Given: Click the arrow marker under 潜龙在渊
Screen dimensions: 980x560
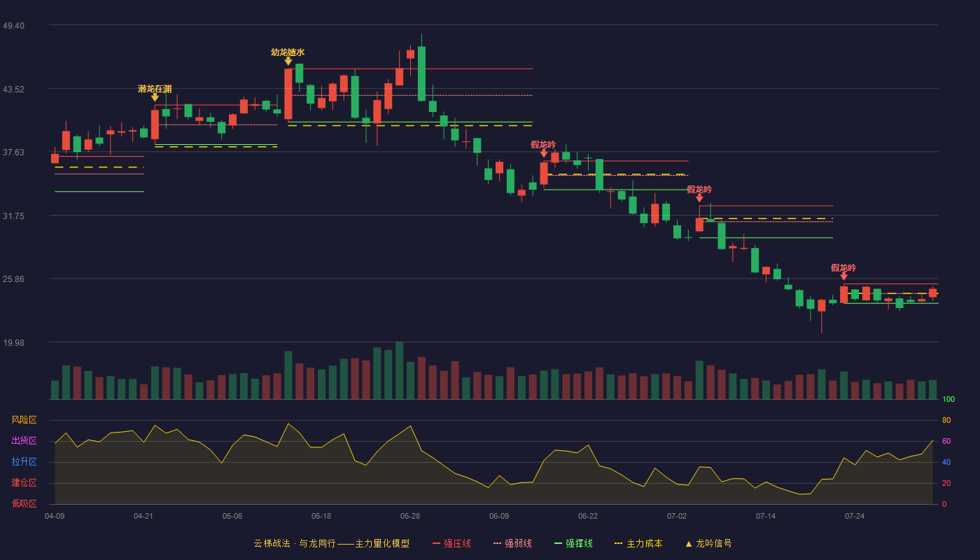Looking at the screenshot, I should pyautogui.click(x=155, y=97).
